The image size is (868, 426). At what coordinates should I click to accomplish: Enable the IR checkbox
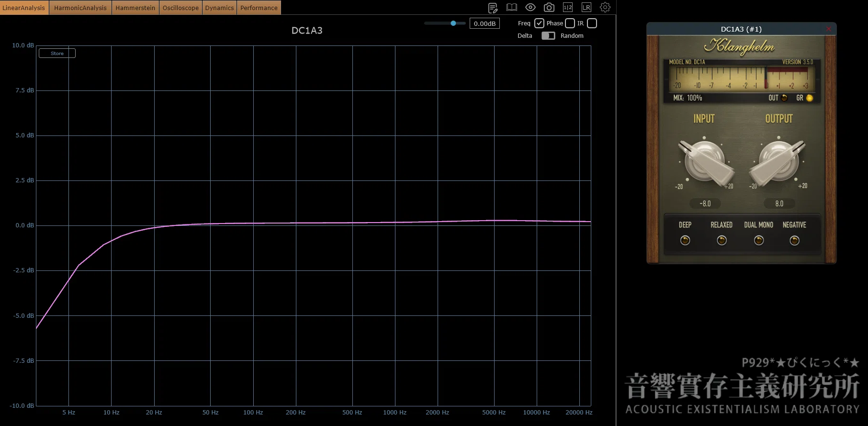[592, 23]
